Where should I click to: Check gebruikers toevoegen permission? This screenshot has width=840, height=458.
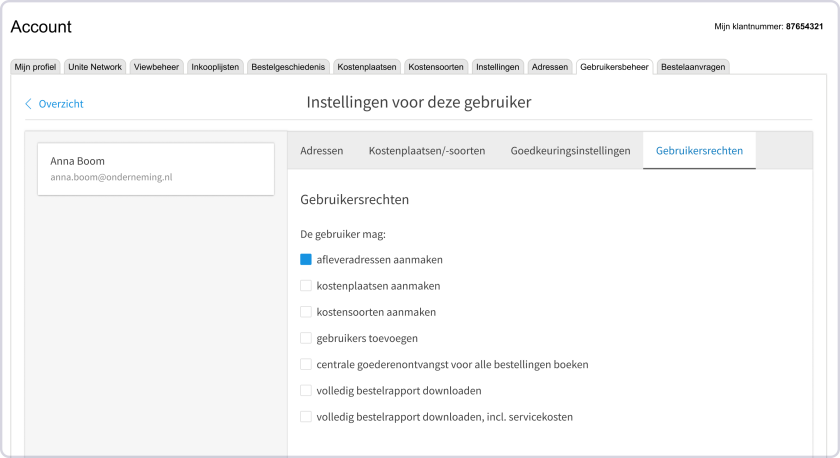(306, 338)
